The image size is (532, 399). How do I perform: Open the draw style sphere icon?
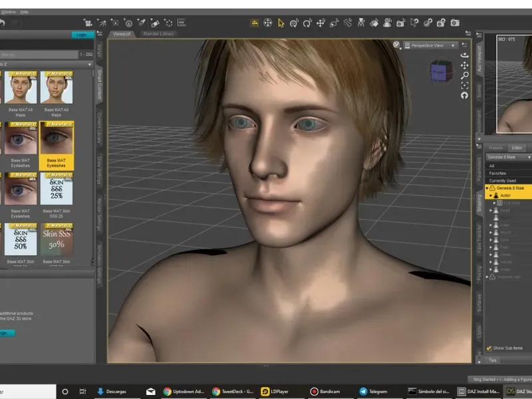pos(396,45)
